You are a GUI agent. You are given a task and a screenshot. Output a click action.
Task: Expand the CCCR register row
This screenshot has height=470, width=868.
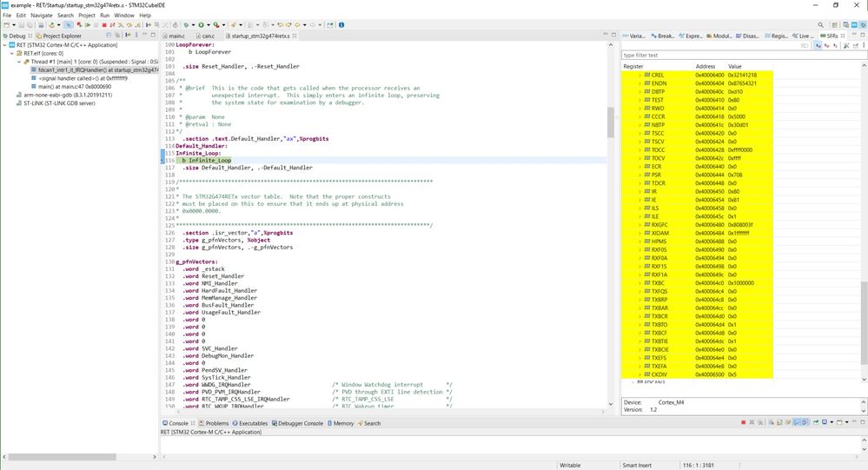(640, 116)
